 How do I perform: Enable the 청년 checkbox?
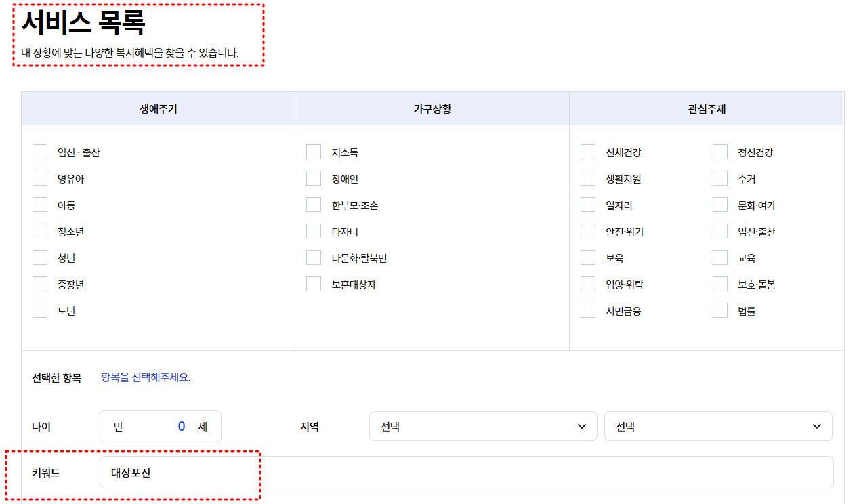pyautogui.click(x=40, y=257)
